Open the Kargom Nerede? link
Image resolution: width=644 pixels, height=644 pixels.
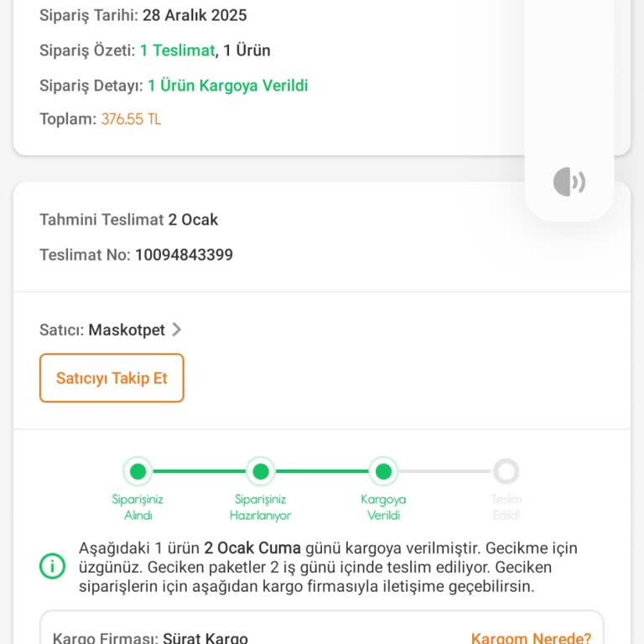pos(531,638)
